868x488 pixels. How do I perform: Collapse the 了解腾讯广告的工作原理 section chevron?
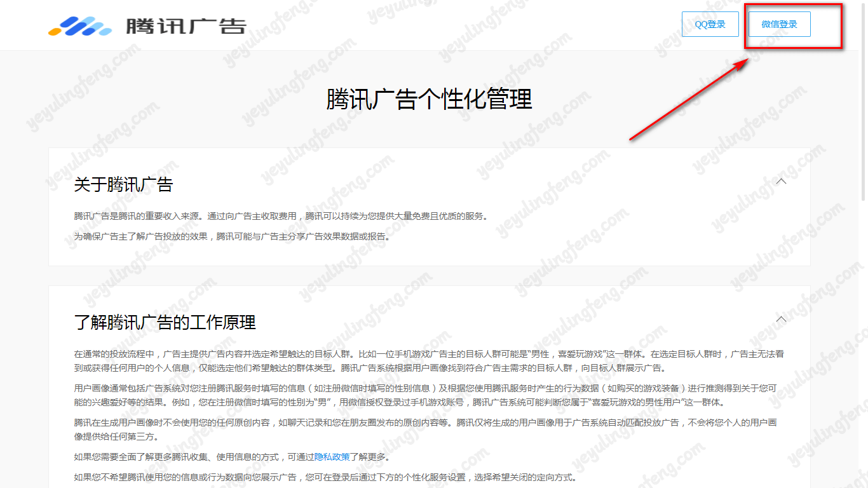pos(782,319)
